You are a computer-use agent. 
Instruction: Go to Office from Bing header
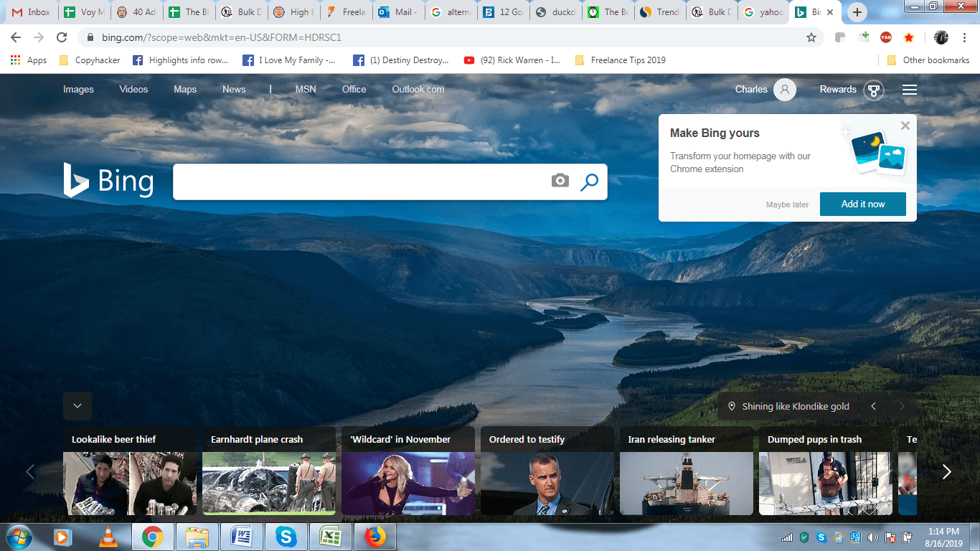354,90
